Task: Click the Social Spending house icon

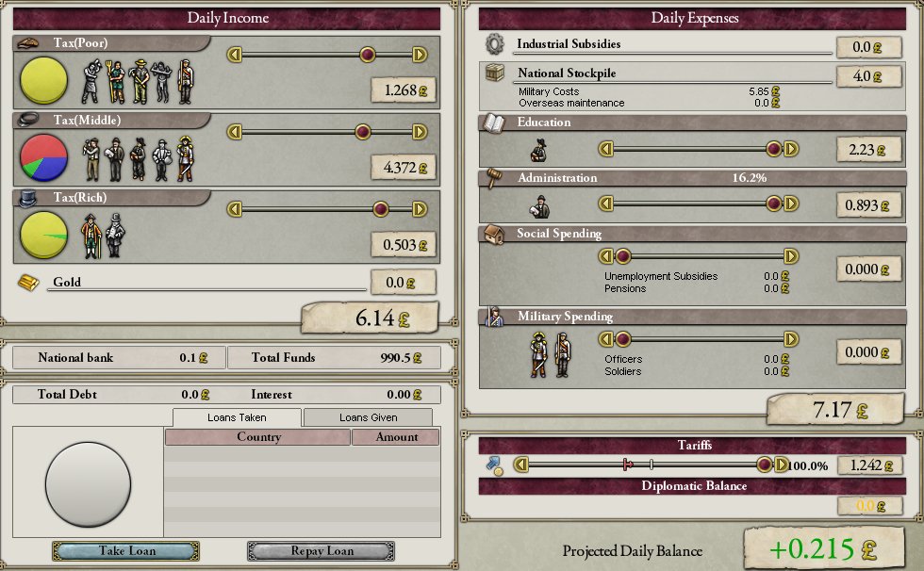Action: 494,234
